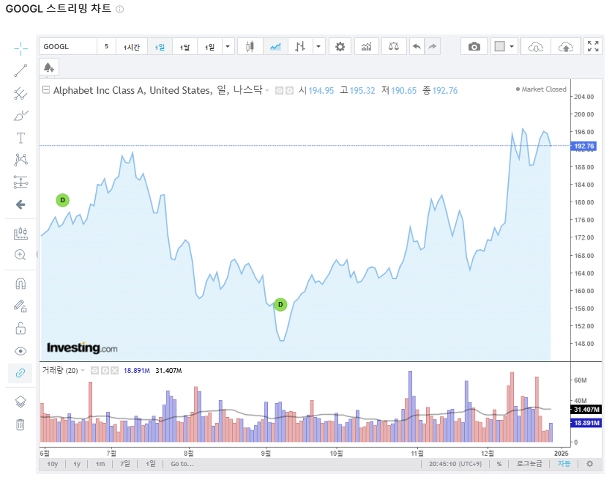Toggle the % percentage scale
Image resolution: width=612 pixels, height=480 pixels.
click(499, 464)
